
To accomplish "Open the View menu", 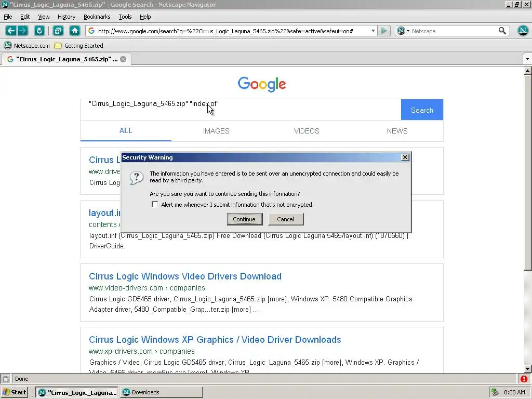I will [x=44, y=17].
